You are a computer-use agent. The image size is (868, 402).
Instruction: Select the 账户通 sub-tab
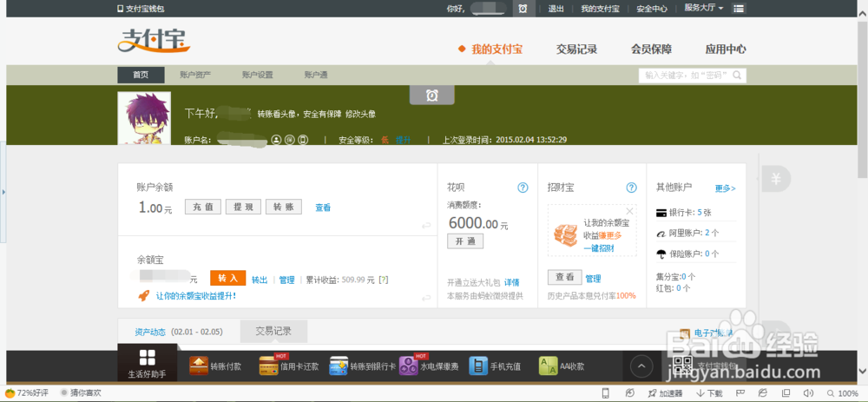pos(316,75)
